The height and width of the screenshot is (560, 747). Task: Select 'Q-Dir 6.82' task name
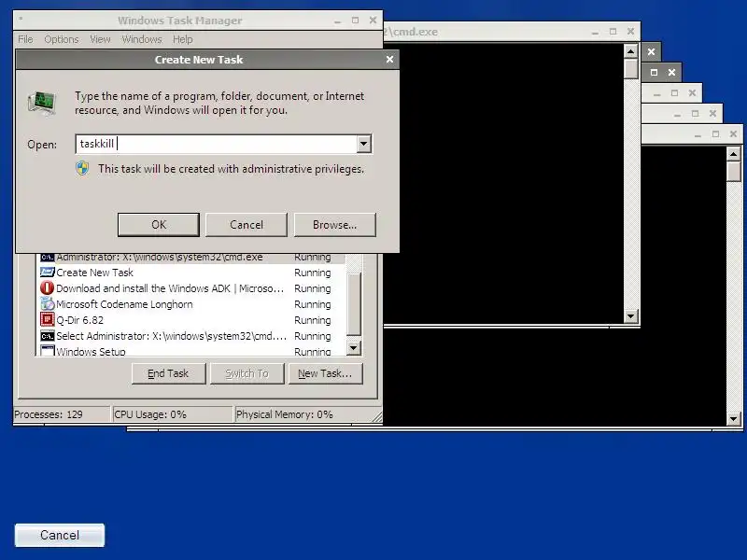point(79,320)
